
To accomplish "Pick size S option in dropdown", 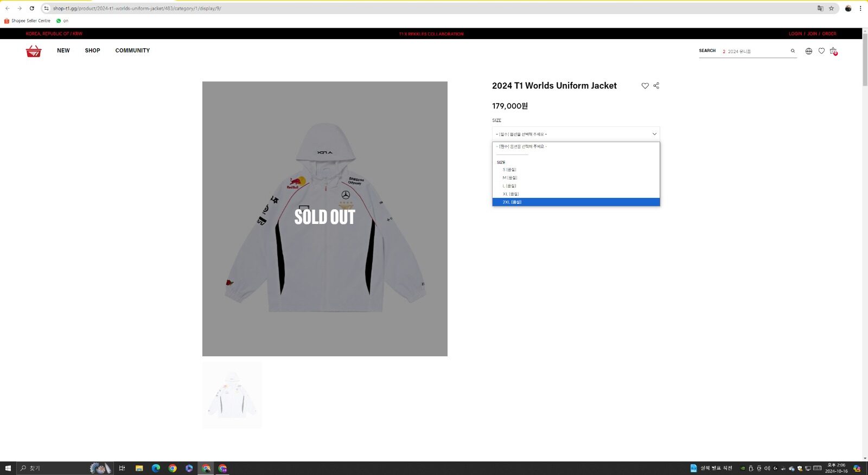I will 509,170.
